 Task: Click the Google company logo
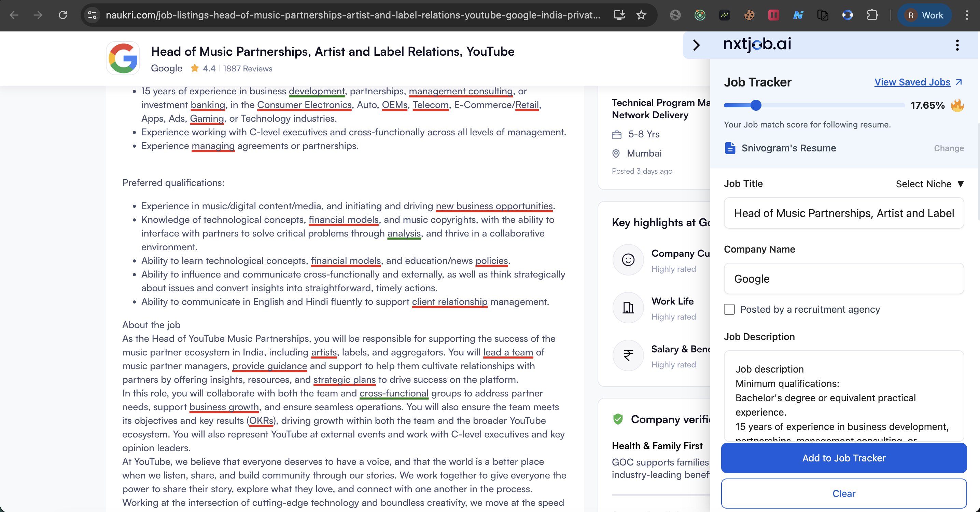pyautogui.click(x=123, y=58)
